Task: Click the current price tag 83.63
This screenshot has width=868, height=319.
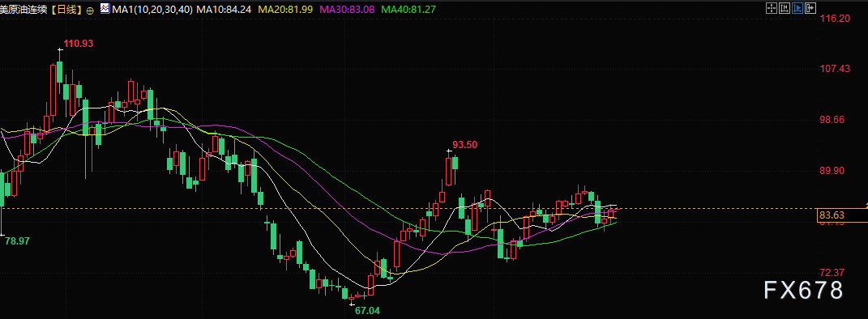Action: 842,215
